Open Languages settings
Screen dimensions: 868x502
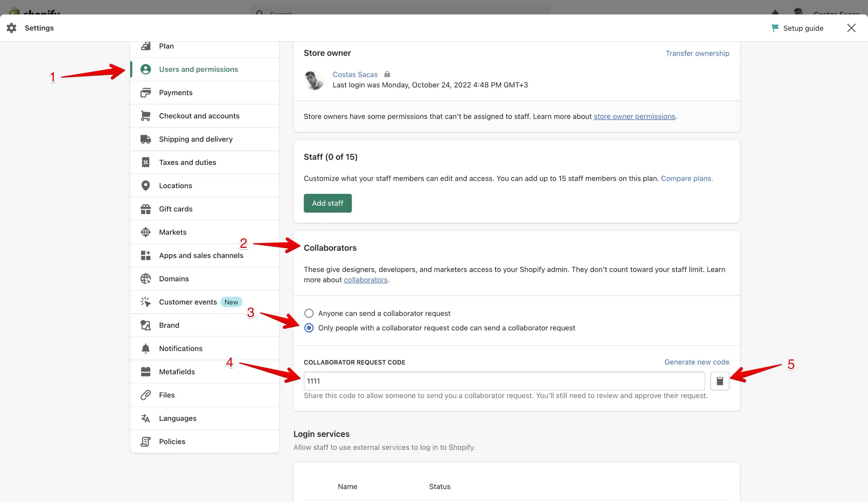[205, 418]
